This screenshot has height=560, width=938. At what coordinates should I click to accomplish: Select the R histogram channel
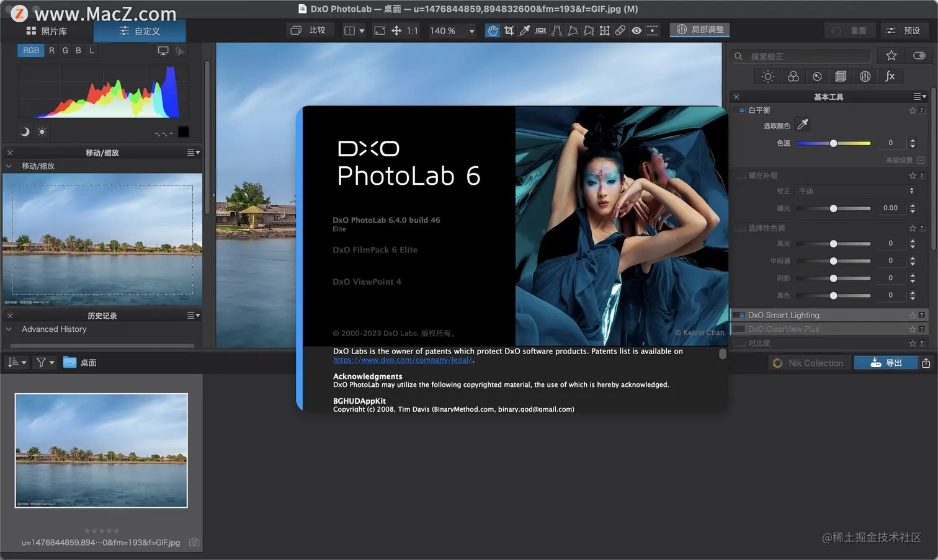(51, 51)
